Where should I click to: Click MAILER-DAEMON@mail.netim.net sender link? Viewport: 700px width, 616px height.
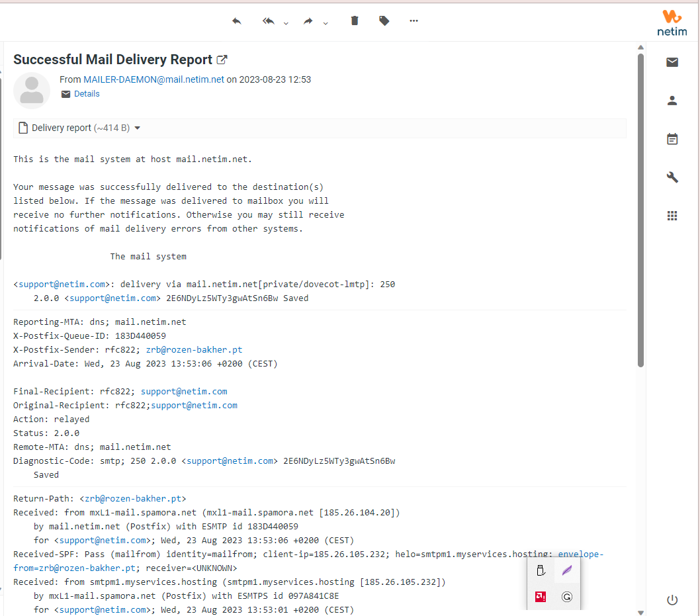[x=153, y=79]
